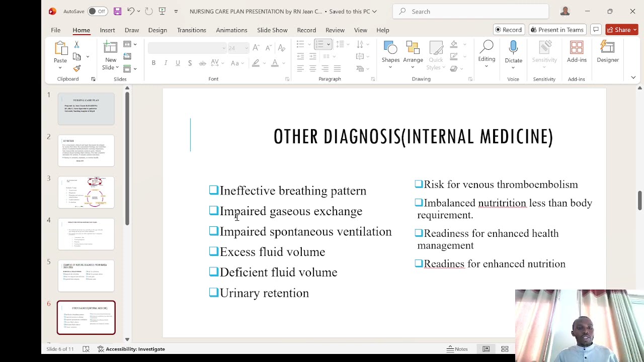Image resolution: width=644 pixels, height=362 pixels.
Task: Switch to the Slide Show tab
Action: (272, 30)
